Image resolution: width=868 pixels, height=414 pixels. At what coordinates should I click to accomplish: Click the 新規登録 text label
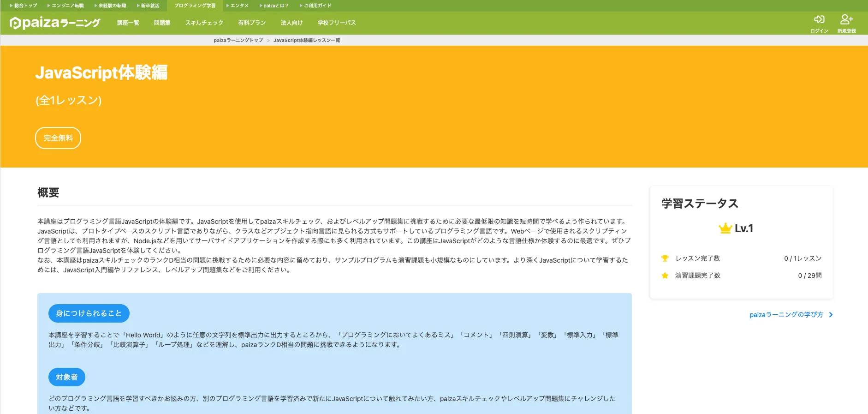847,31
